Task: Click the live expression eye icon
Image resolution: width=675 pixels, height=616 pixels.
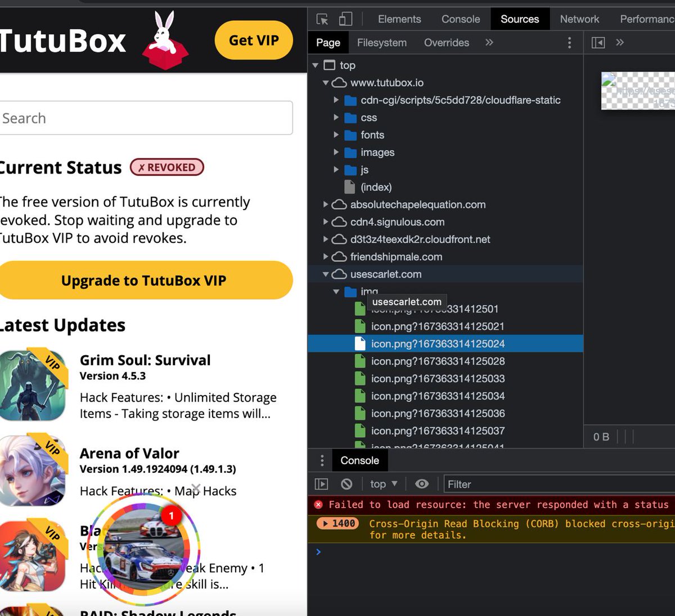Action: [422, 484]
